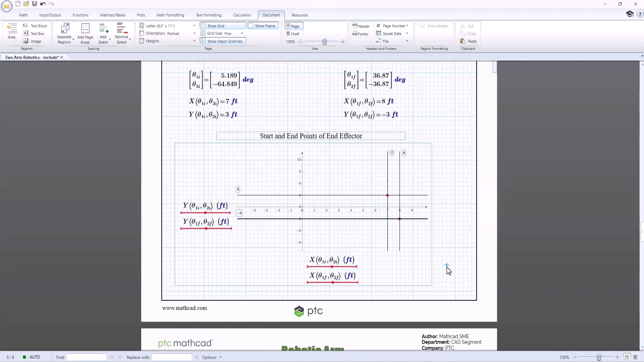The image size is (644, 362).
Task: Click the Find input field
Action: click(x=87, y=357)
